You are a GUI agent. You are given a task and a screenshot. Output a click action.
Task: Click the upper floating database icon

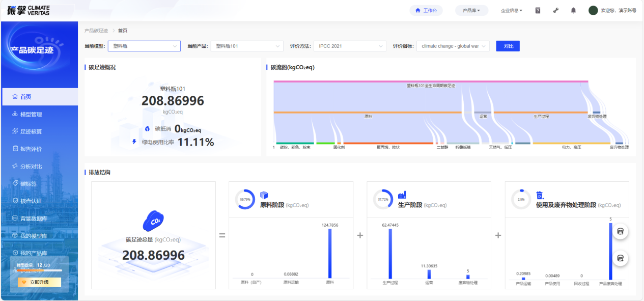pos(620,232)
